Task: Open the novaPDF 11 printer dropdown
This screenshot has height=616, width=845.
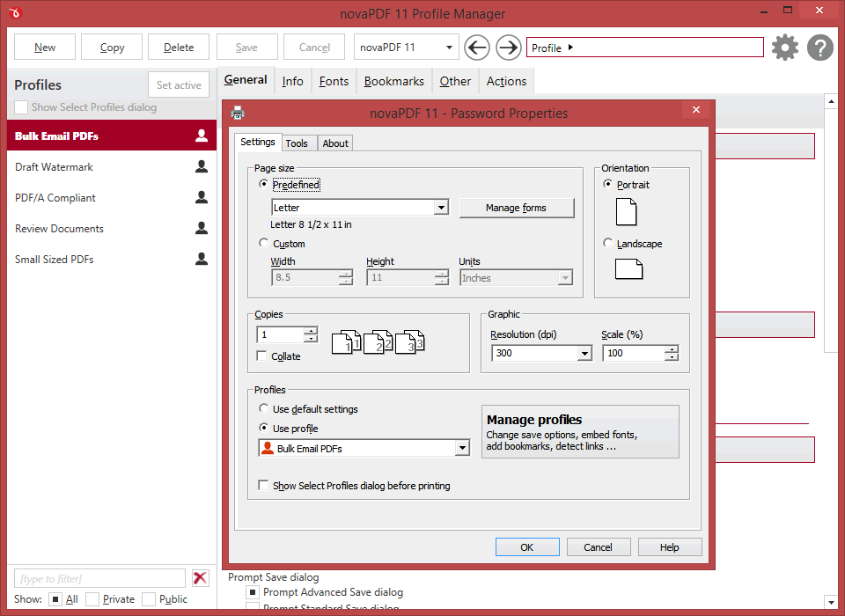Action: (x=449, y=48)
